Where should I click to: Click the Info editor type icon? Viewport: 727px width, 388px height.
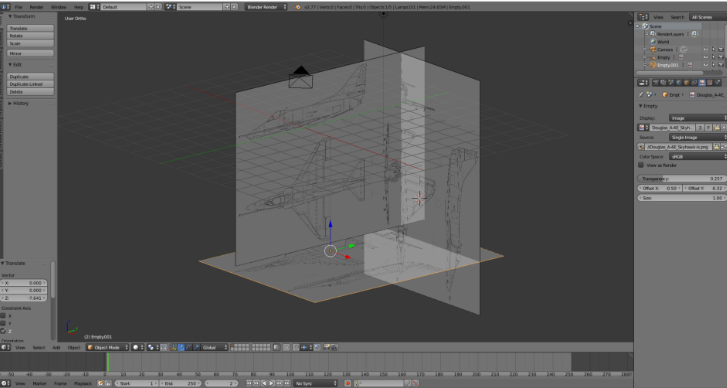click(5, 7)
